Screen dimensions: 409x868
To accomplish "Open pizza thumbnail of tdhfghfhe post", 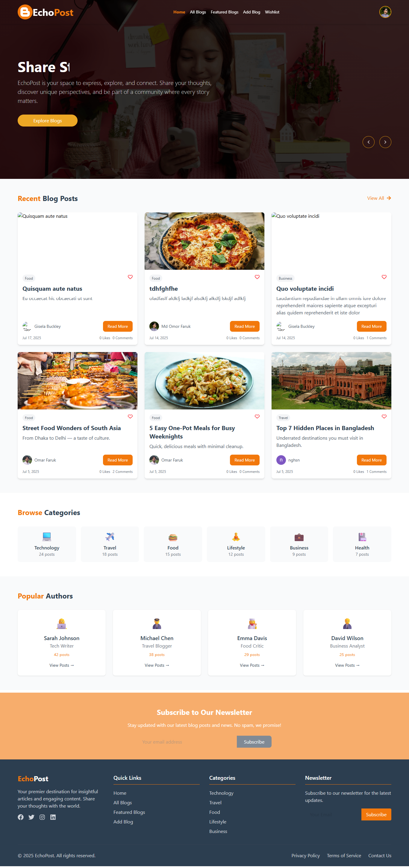I will 204,241.
